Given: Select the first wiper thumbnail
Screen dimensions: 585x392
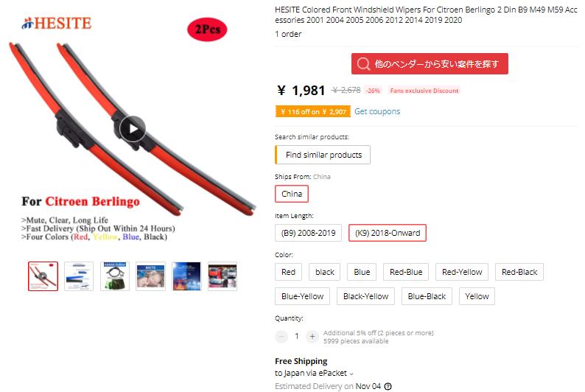Looking at the screenshot, I should [43, 276].
